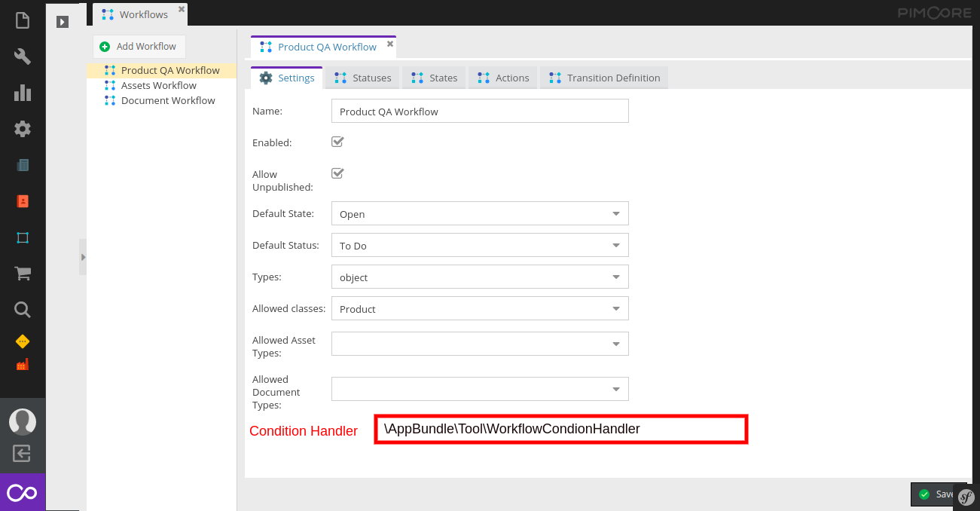Click the shopping cart e-commerce icon

(22, 273)
